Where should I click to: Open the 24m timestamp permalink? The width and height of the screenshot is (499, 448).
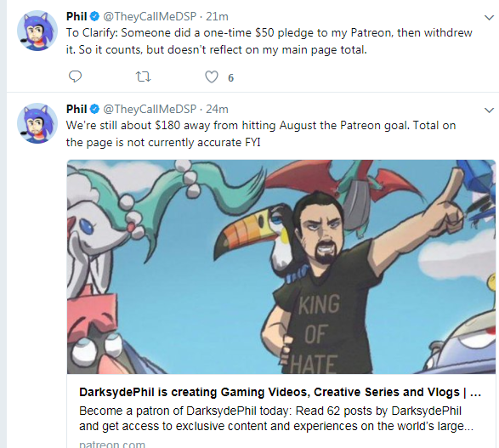point(217,109)
